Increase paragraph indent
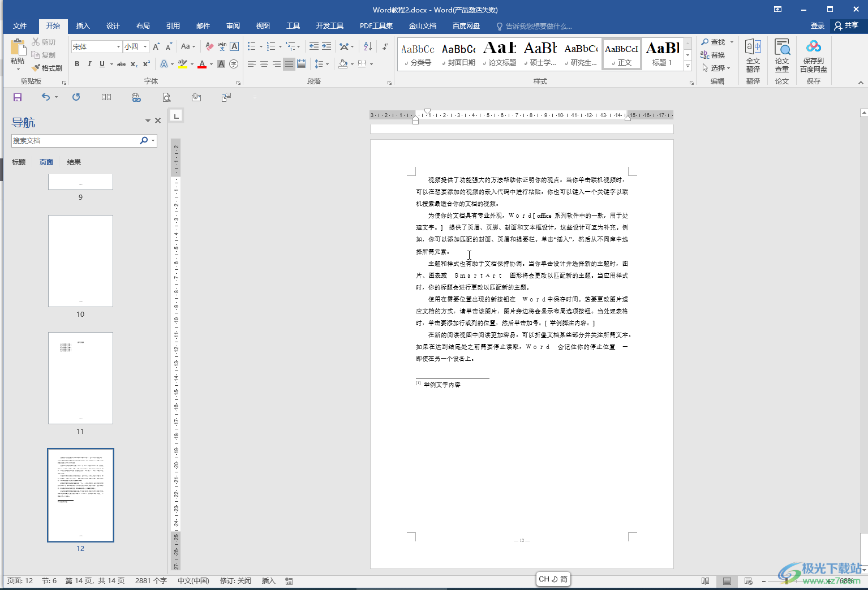Screen dimensions: 868x590 click(x=326, y=46)
